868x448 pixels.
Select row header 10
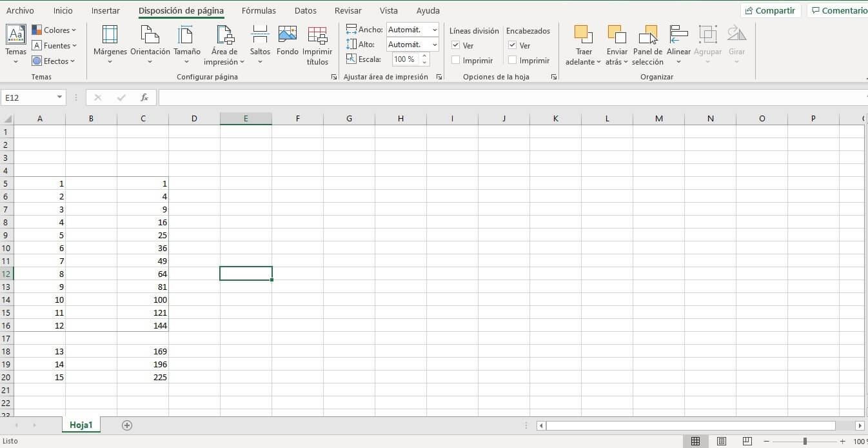point(6,248)
